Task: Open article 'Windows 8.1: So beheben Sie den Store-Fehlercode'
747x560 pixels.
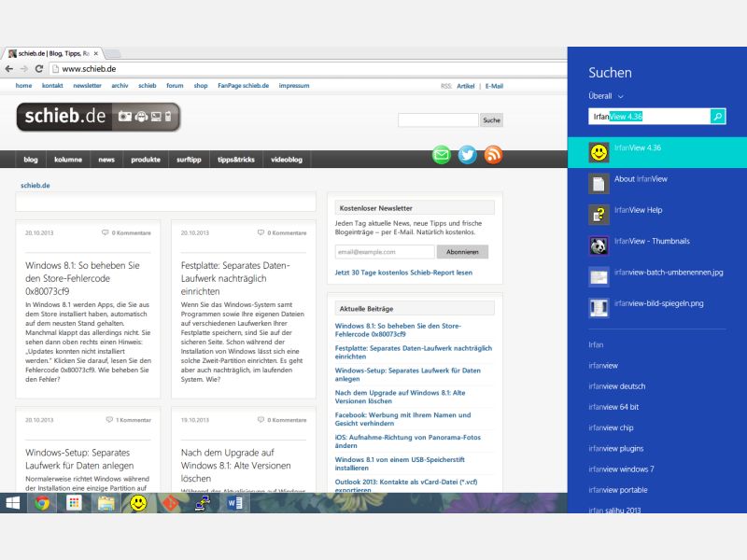Action: (x=82, y=278)
